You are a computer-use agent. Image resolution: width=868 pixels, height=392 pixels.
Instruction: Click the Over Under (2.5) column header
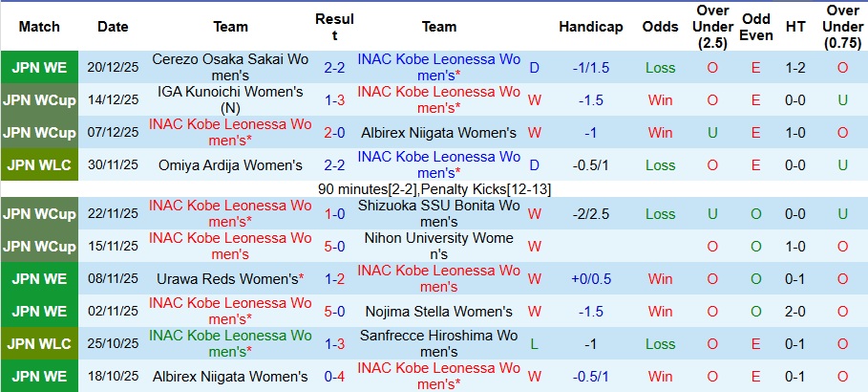click(713, 27)
